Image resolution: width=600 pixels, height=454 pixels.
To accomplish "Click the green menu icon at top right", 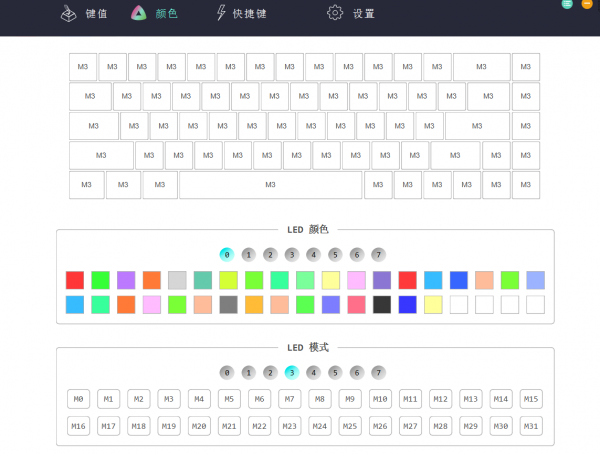I will tap(568, 4).
